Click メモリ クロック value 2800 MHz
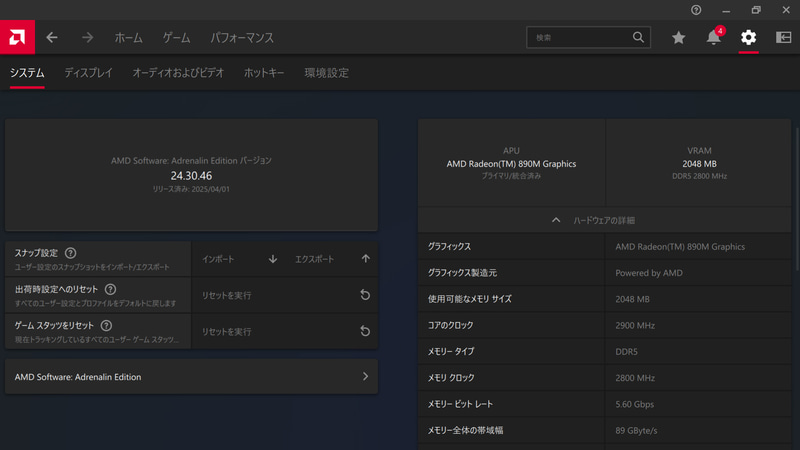The height and width of the screenshot is (450, 800). (x=635, y=378)
